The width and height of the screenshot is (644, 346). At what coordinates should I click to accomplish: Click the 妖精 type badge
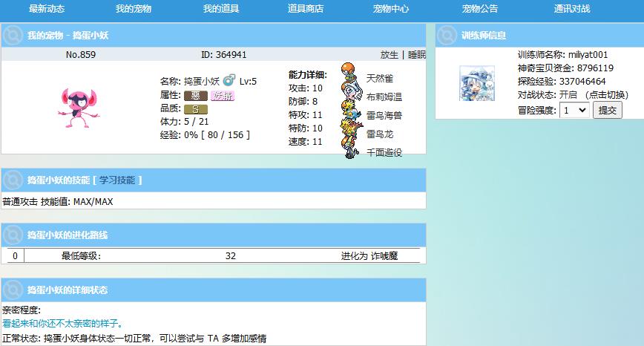[x=222, y=96]
